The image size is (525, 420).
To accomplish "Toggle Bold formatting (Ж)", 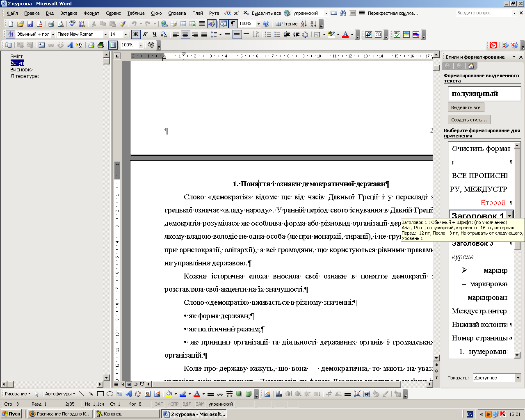I will (x=136, y=34).
